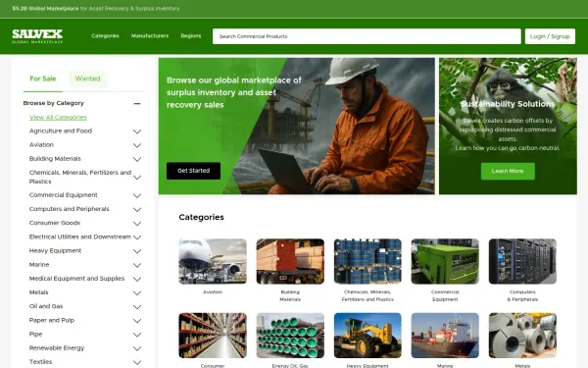Expand the Pipe sidebar chevron
This screenshot has width=588, height=368.
137,335
